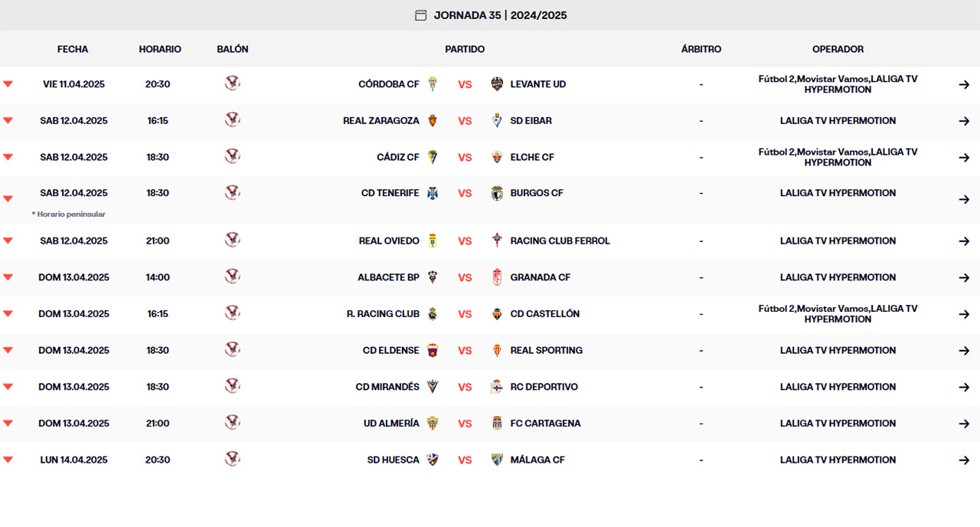This screenshot has height=527, width=980.
Task: Click the Granada CF team crest
Action: (497, 277)
